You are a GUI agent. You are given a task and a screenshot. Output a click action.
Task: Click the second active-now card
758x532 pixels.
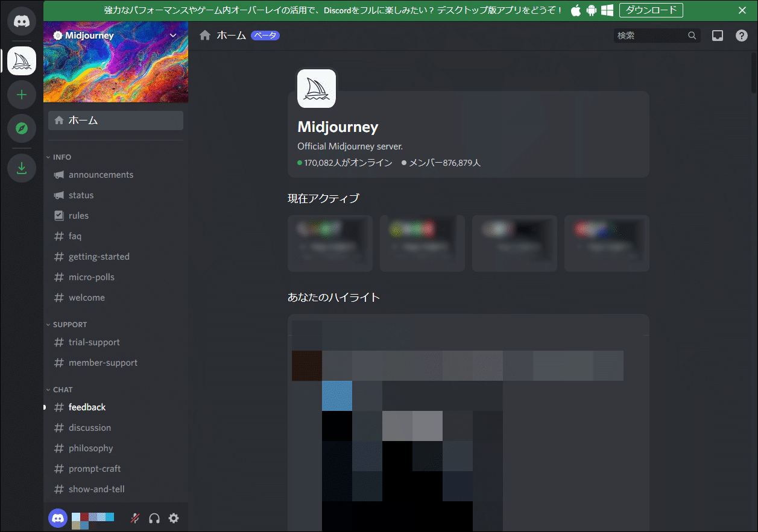click(422, 243)
